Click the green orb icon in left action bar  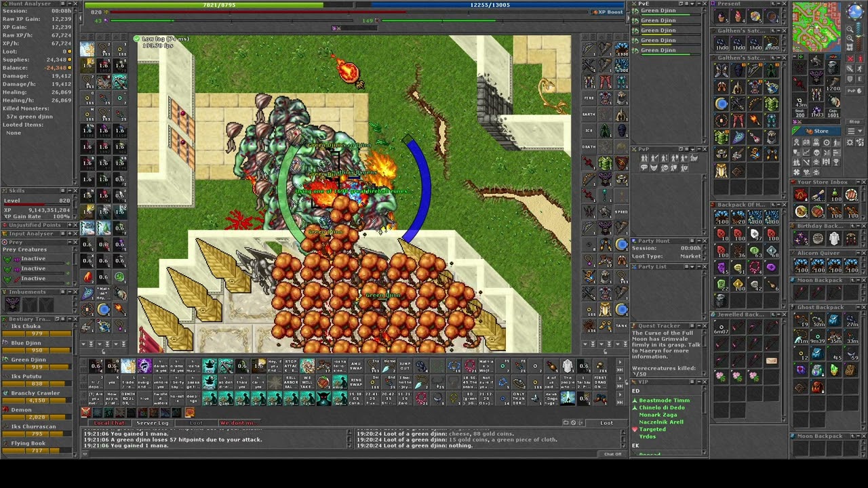119,277
